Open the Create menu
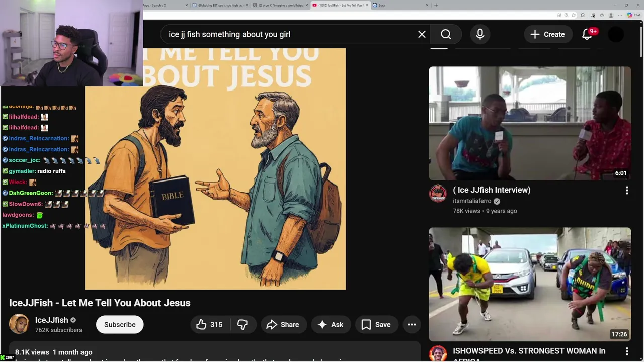 pyautogui.click(x=547, y=34)
